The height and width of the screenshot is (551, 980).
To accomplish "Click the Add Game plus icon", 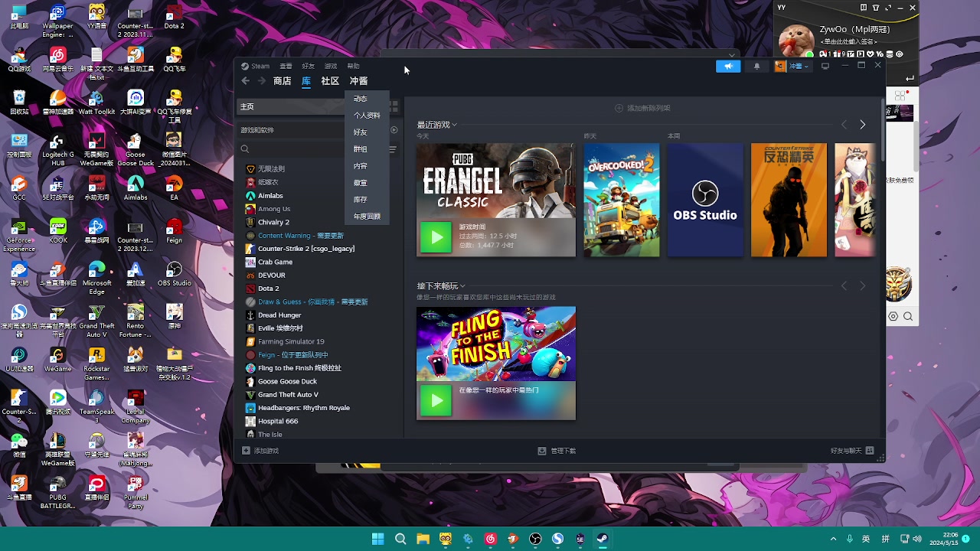I will point(246,451).
